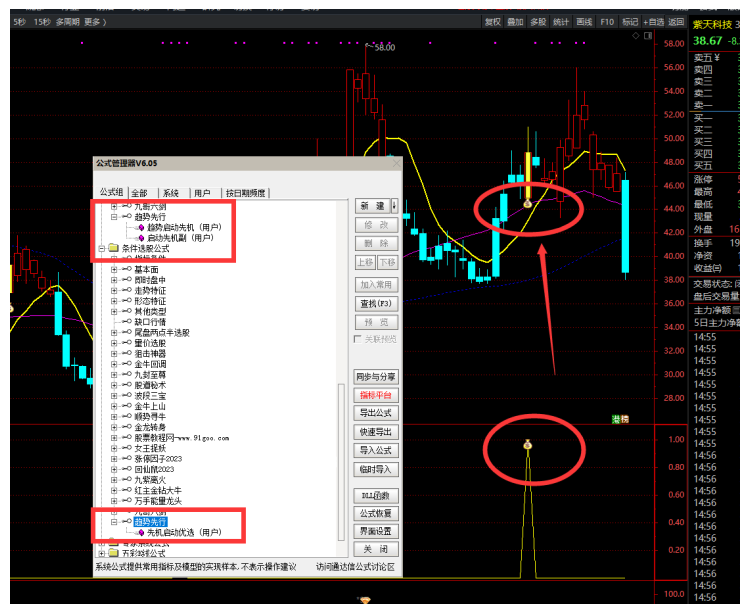Click the money bag marker under yellow candle

pos(527,204)
